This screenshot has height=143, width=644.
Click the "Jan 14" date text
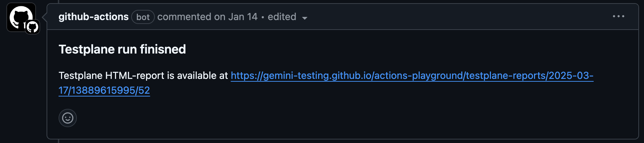243,17
